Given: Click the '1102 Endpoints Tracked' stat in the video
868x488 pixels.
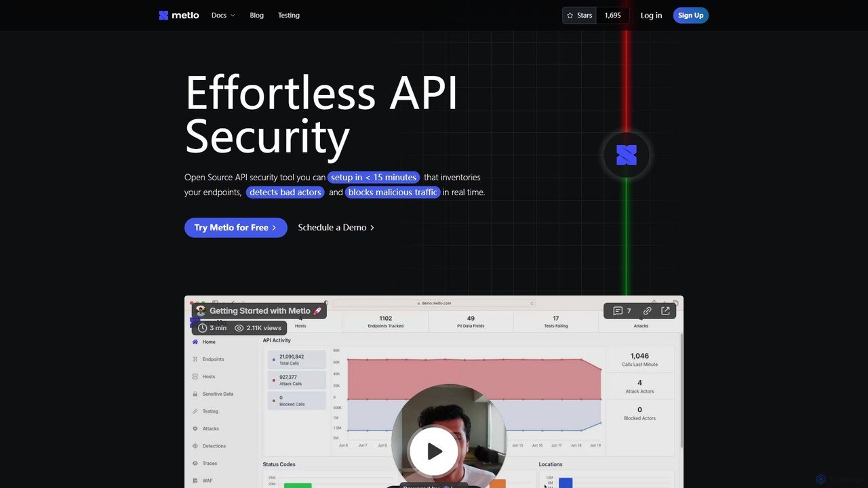Looking at the screenshot, I should [x=385, y=321].
